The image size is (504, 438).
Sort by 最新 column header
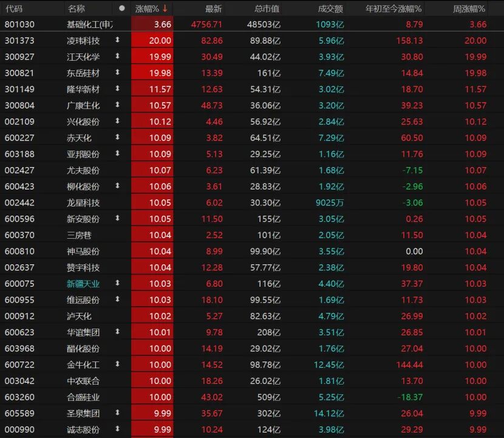pyautogui.click(x=213, y=9)
